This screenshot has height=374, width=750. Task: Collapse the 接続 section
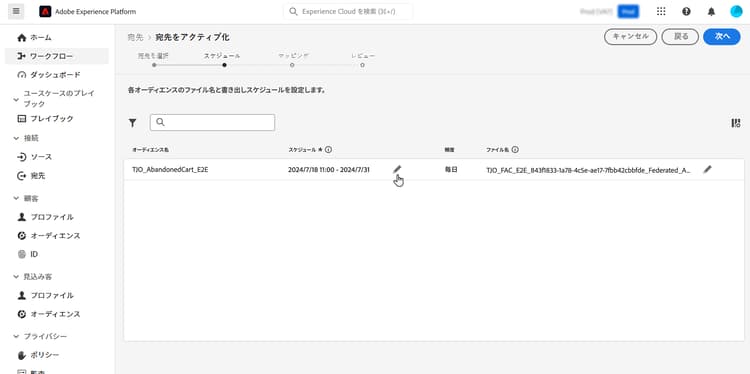coord(16,138)
